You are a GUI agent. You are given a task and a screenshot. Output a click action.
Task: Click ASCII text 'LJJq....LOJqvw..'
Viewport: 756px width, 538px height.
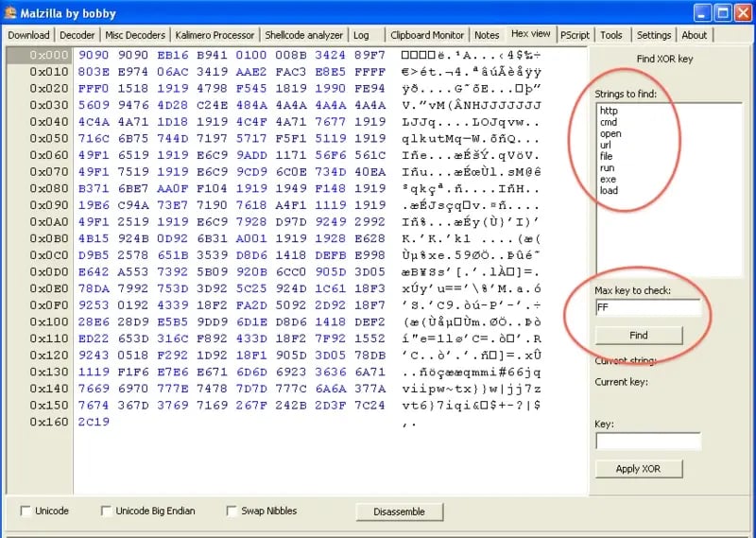point(471,123)
